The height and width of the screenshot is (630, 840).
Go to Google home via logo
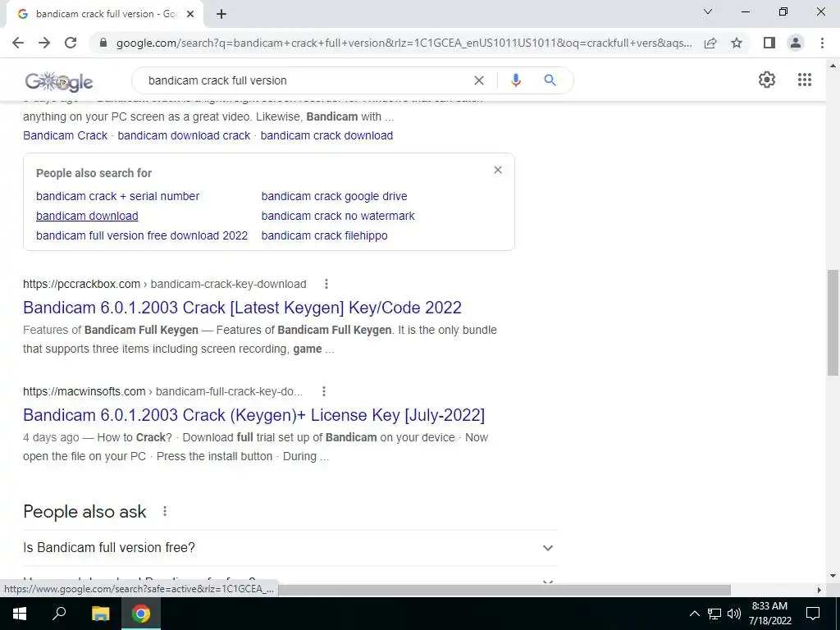(x=59, y=81)
